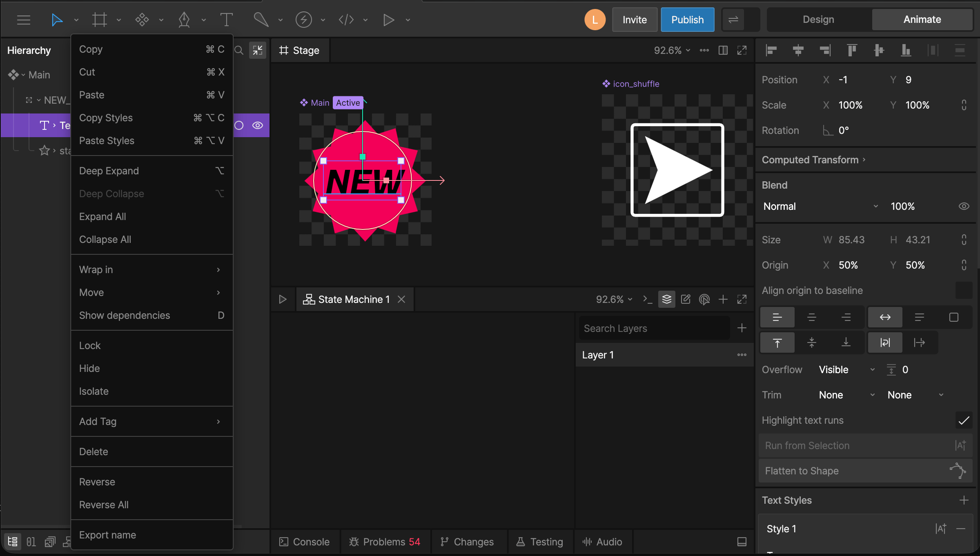This screenshot has width=980, height=556.
Task: Switch to Design mode tab
Action: coord(818,20)
